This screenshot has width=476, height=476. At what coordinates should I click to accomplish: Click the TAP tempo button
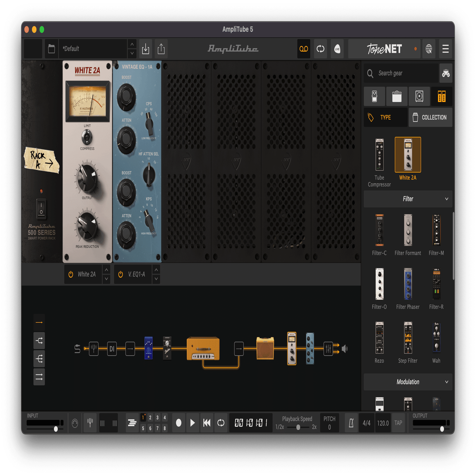[x=398, y=423]
